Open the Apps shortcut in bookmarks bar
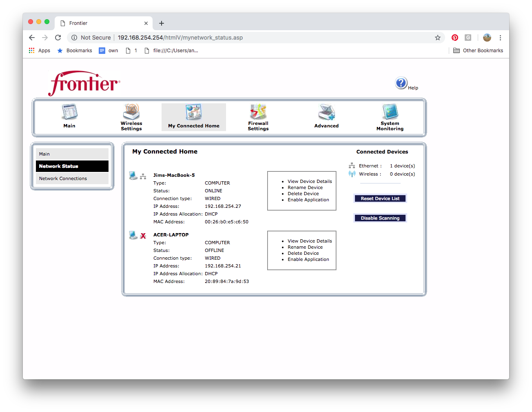The image size is (532, 412). point(40,51)
